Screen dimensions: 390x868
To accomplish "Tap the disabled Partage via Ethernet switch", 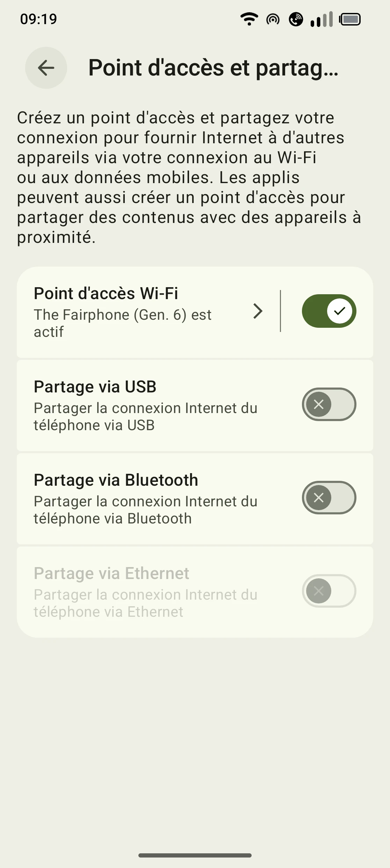I will pos(329,591).
